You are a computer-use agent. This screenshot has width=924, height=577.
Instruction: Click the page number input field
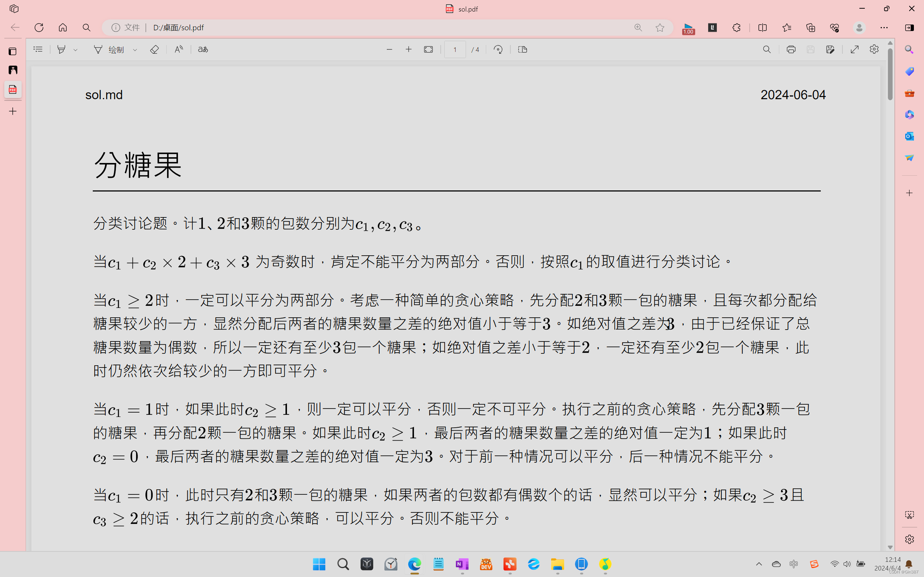[x=455, y=49]
